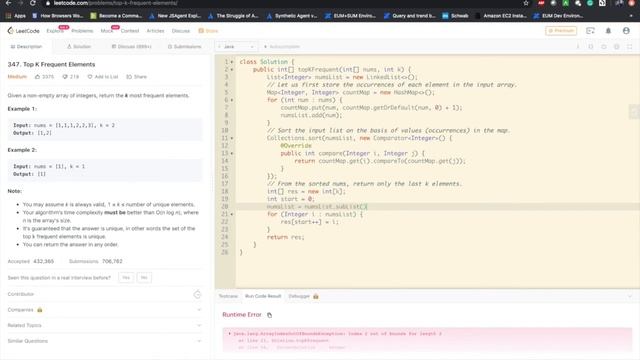Answer No to seen in interview

(x=144, y=278)
